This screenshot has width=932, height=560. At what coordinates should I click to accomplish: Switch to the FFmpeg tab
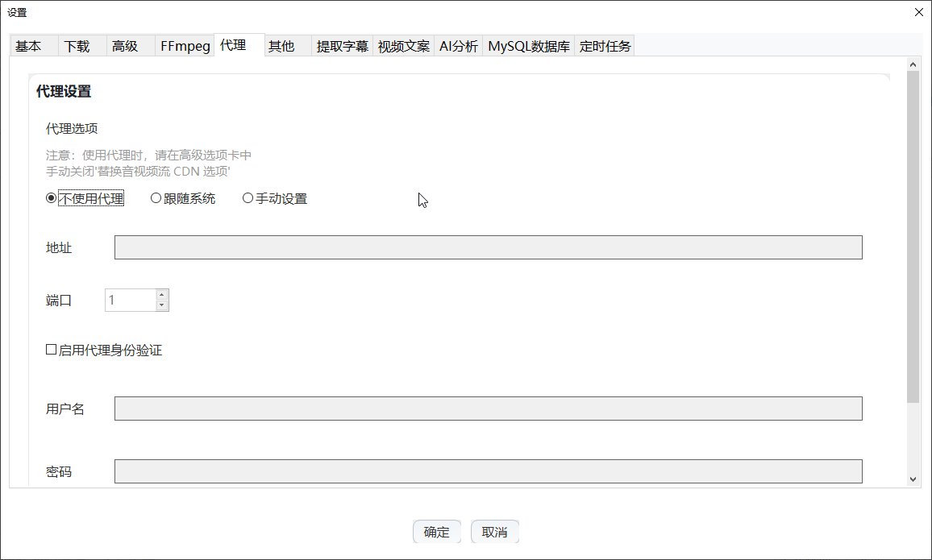tap(185, 47)
